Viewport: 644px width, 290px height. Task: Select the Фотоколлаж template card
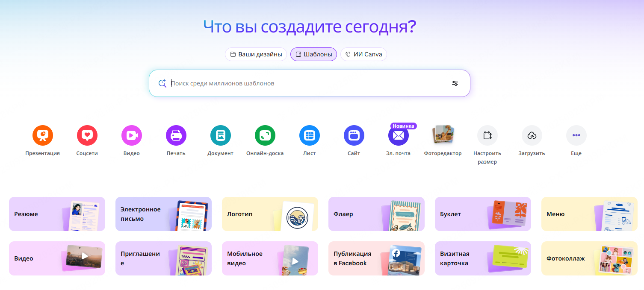pos(589,258)
